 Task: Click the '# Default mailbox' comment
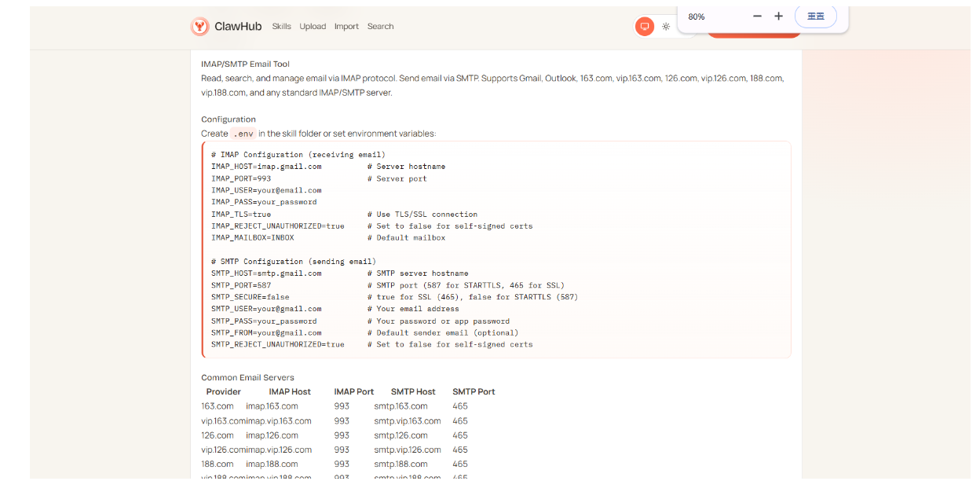pos(406,237)
